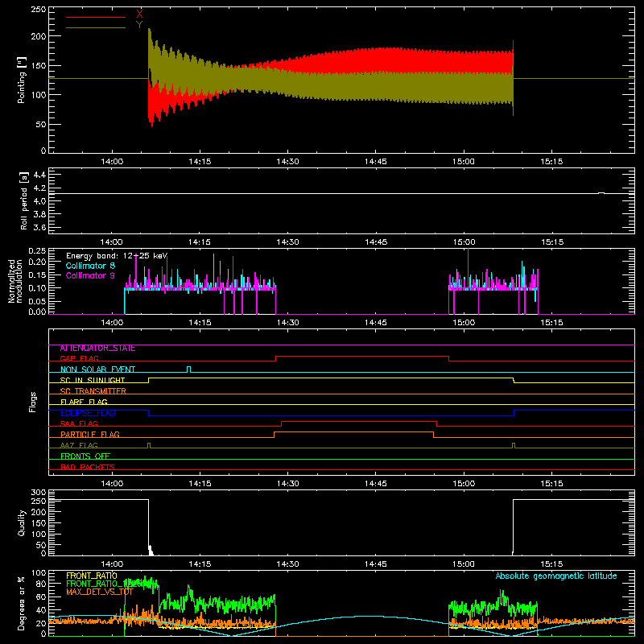The height and width of the screenshot is (644, 644).
Task: Click the olive flag label above FRONTS_OFF
Action: tap(79, 446)
